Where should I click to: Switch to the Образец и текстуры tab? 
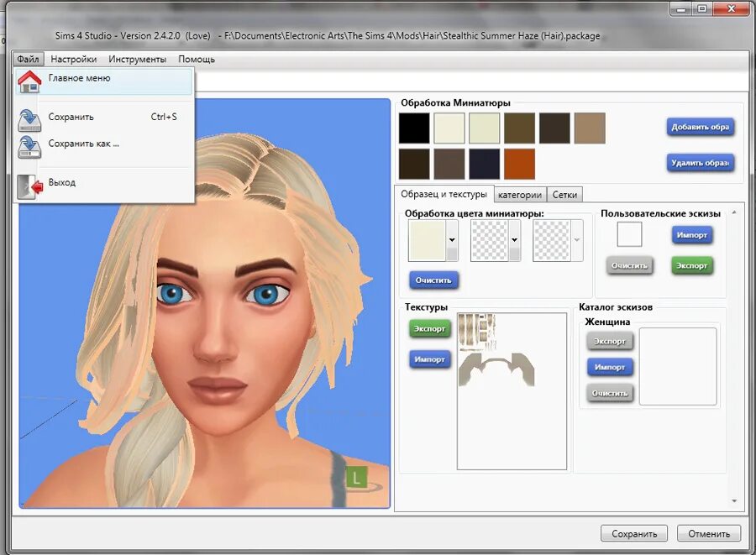point(444,194)
